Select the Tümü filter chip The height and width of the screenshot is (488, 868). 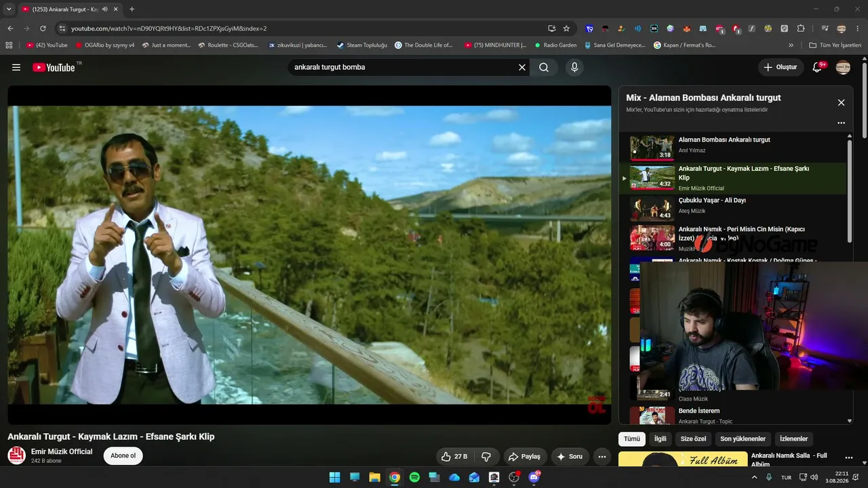(x=632, y=439)
